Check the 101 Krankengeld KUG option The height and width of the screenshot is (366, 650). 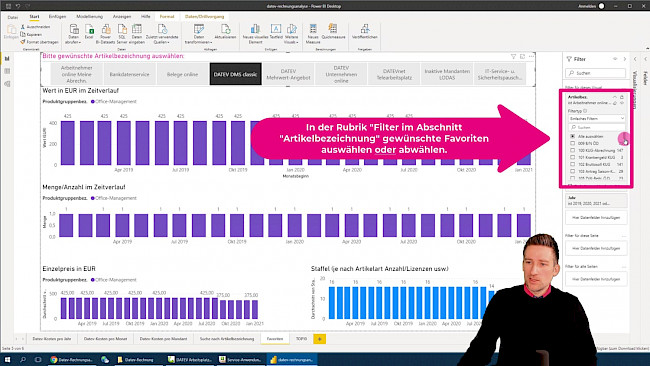tap(572, 158)
